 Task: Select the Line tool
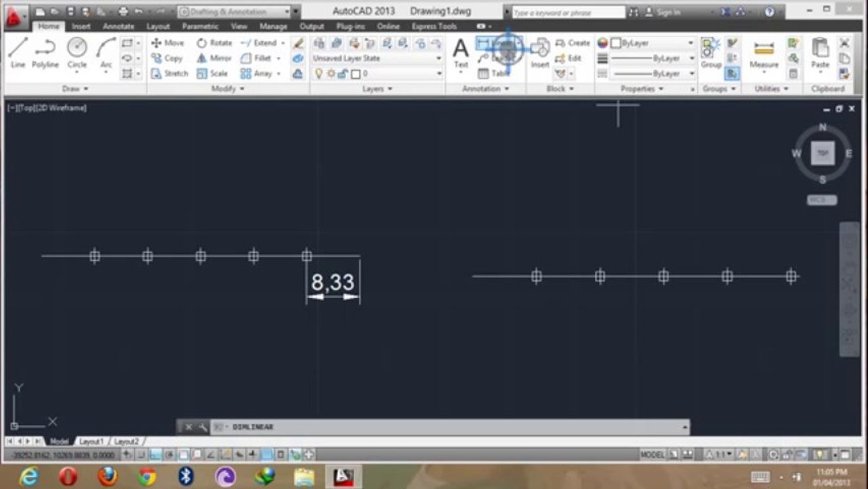[x=18, y=52]
